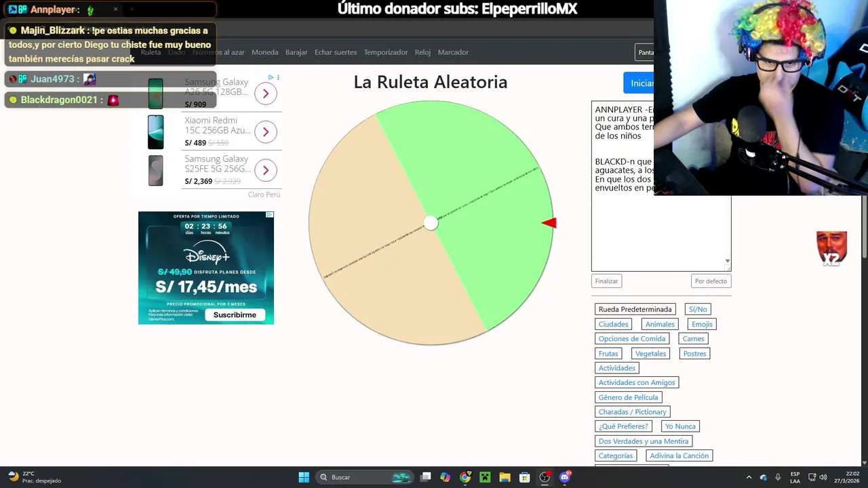Click the arrow next to Samsung Galaxy S25FE
Image resolution: width=868 pixels, height=488 pixels.
tap(266, 170)
